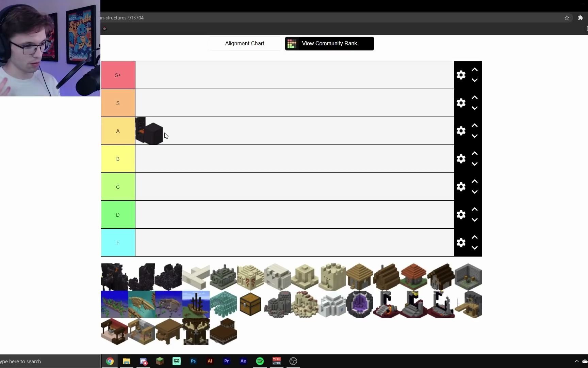Open settings gear for the S+ tier
Screen dimensions: 588x368
pos(461,75)
